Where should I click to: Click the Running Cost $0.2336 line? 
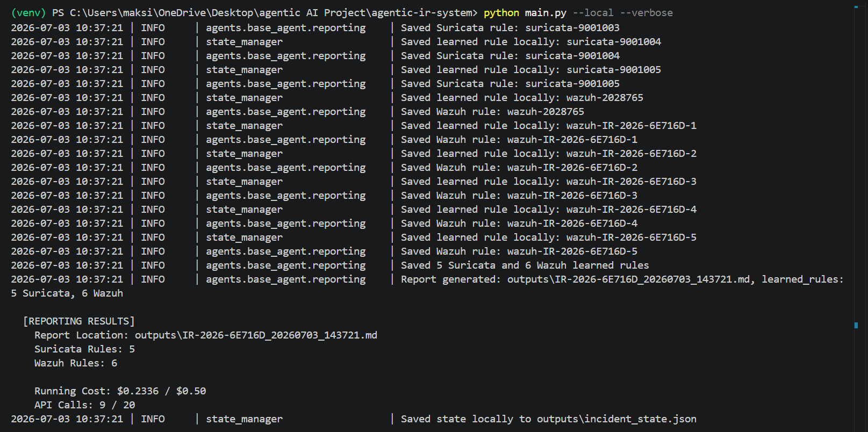tap(120, 391)
